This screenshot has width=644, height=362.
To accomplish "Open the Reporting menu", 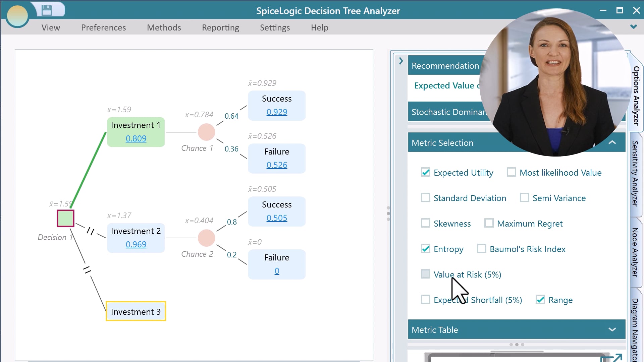I will click(x=220, y=27).
